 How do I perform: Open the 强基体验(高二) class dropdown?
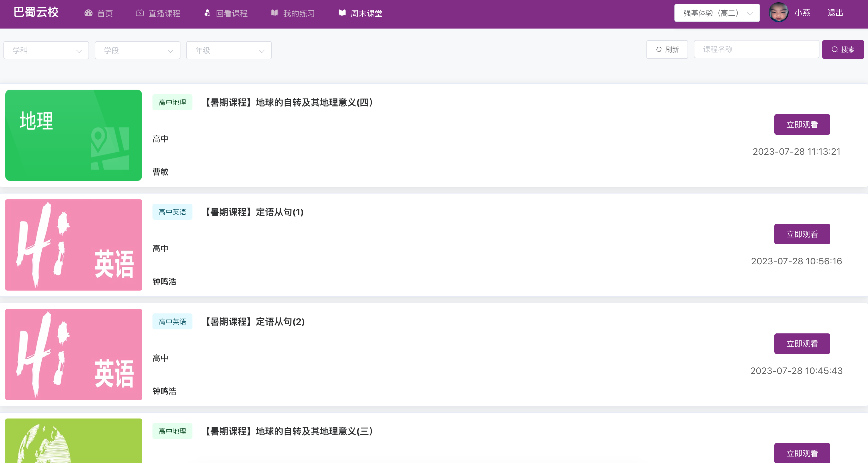pos(717,13)
